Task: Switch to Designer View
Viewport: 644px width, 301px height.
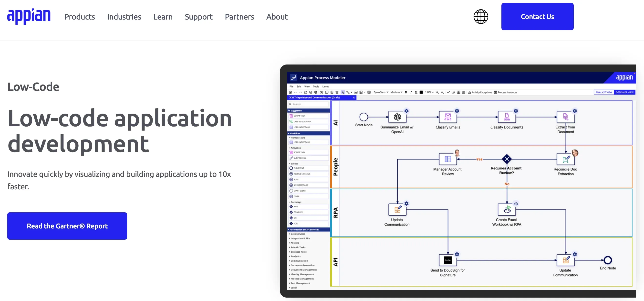Action: 624,92
